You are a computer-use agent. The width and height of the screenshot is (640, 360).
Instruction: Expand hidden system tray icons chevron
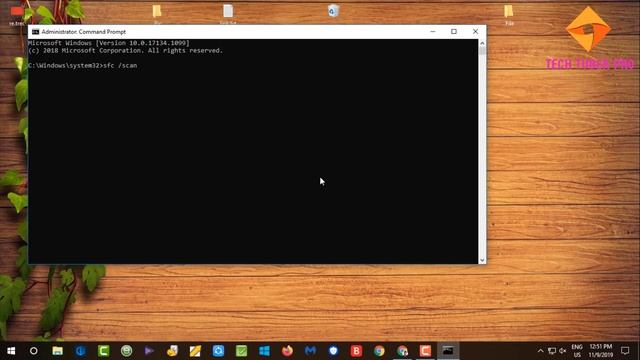point(540,351)
